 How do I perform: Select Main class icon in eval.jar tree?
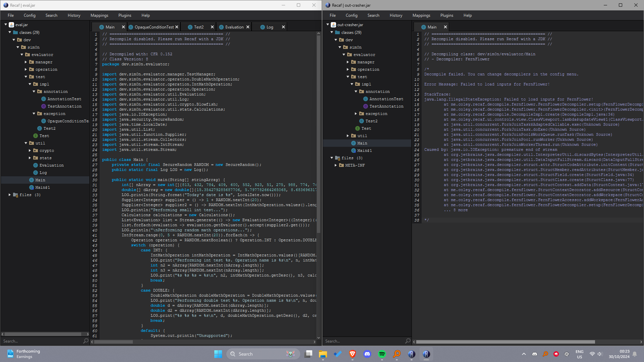(x=32, y=180)
